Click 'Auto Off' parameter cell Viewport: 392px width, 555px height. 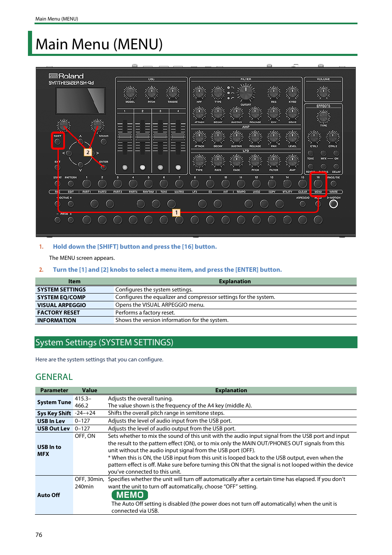54,495
